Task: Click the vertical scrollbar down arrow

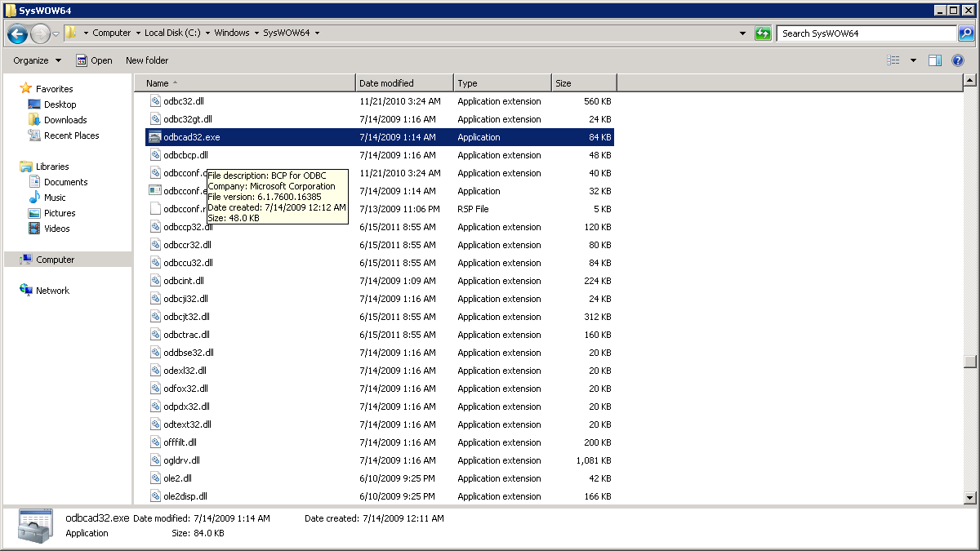Action: [970, 497]
